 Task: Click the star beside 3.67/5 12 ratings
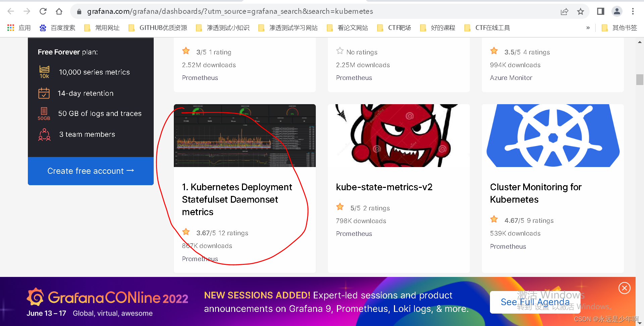click(x=186, y=232)
